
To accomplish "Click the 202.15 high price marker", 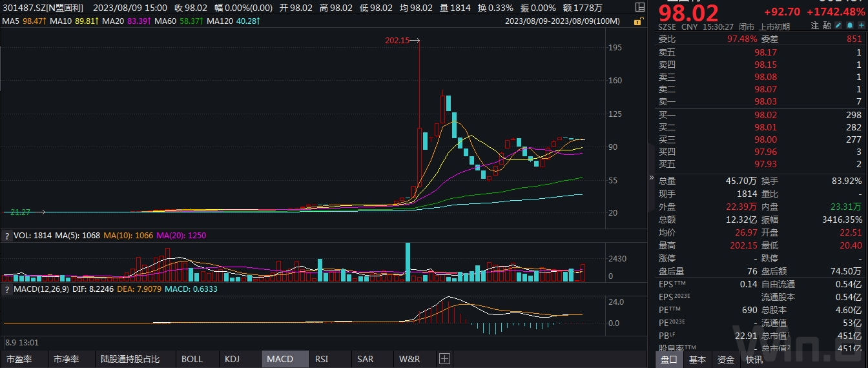I will coord(397,40).
